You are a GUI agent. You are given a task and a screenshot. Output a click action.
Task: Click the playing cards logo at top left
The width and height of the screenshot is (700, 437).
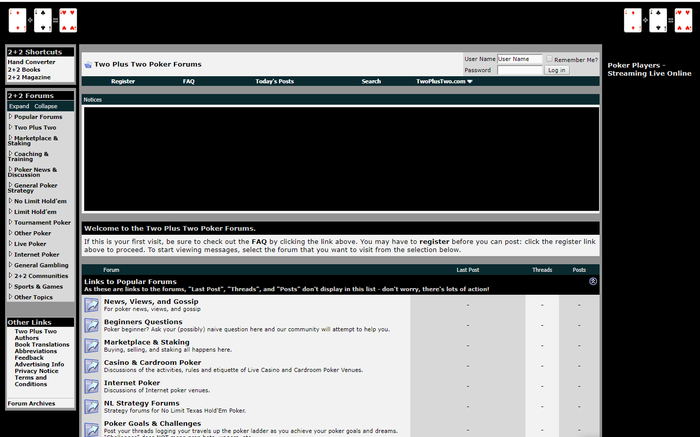click(43, 21)
